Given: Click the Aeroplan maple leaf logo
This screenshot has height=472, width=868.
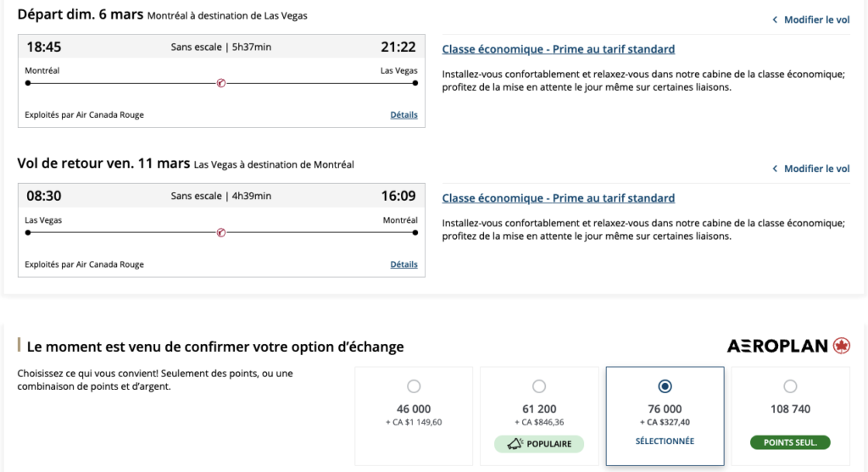Looking at the screenshot, I should point(842,346).
